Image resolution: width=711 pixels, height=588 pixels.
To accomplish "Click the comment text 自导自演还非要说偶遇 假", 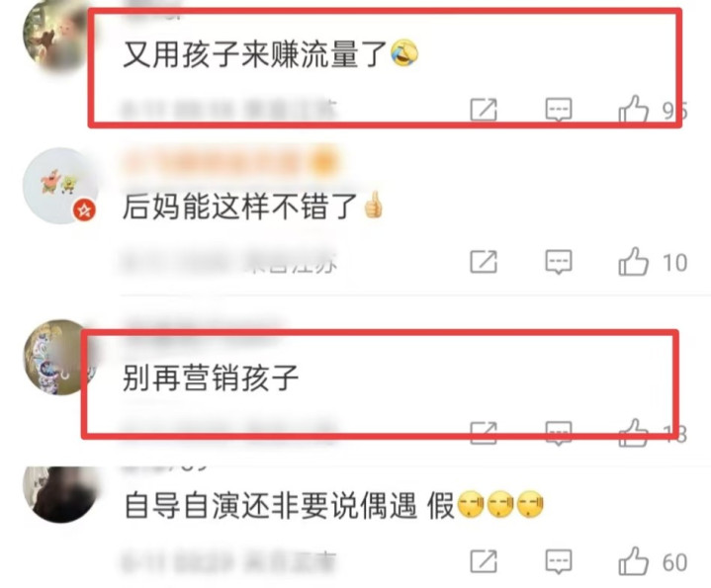I will pos(289,505).
